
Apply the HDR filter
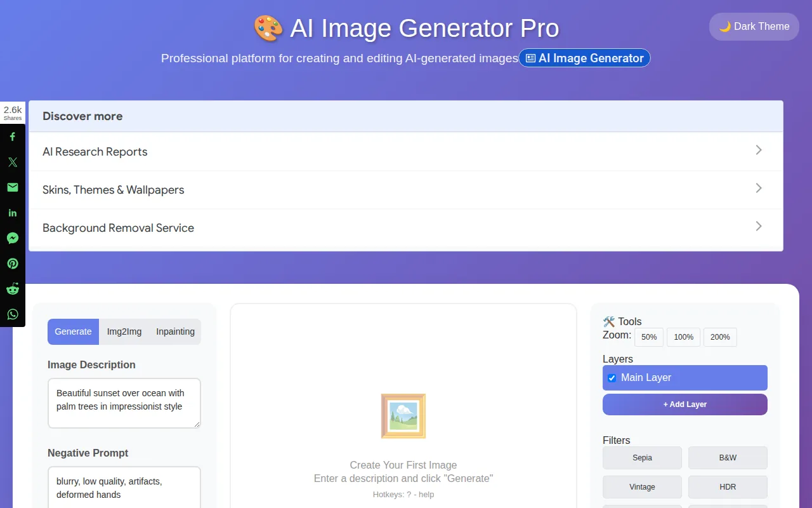[728, 487]
